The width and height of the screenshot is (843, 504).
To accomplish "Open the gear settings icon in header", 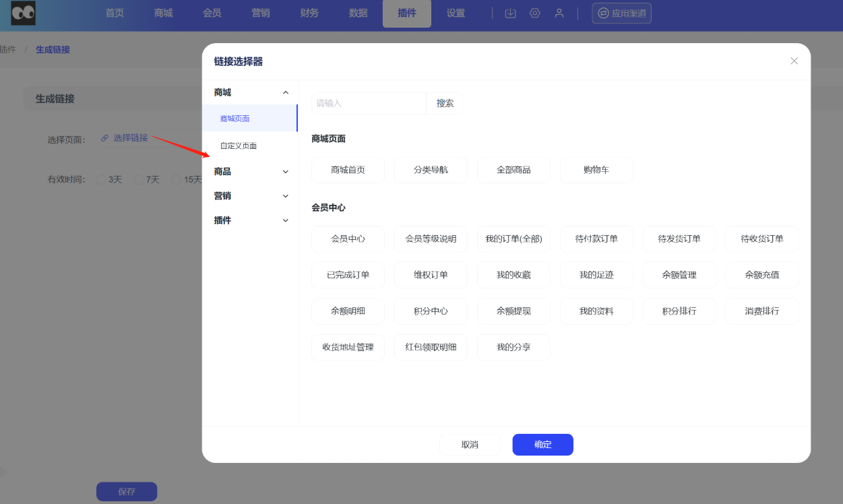I will 534,13.
